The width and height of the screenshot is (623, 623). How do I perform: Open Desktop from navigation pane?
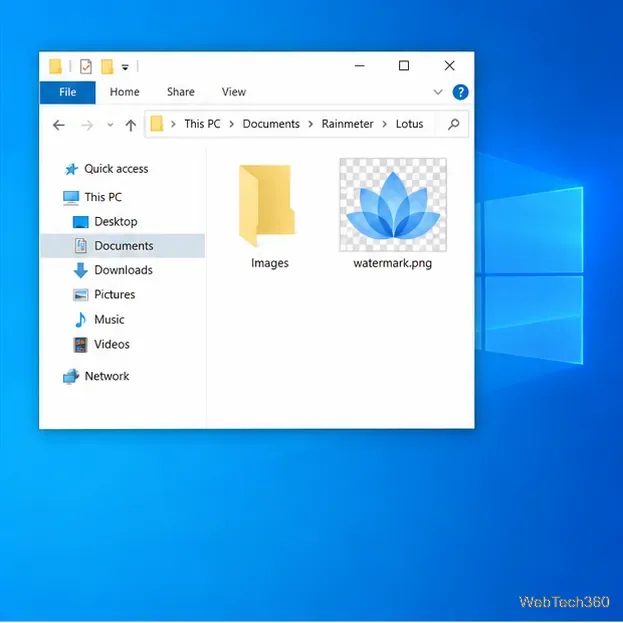tap(116, 222)
